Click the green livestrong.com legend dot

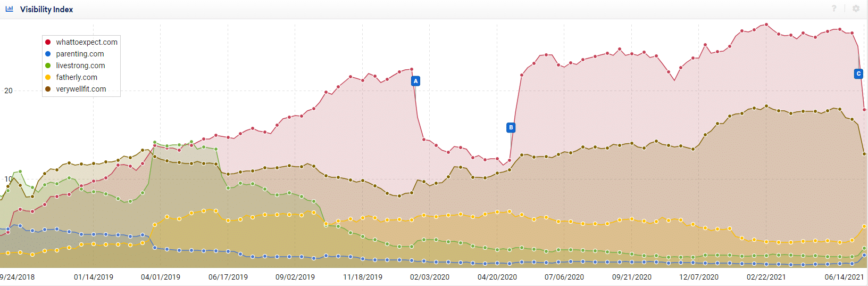point(48,66)
